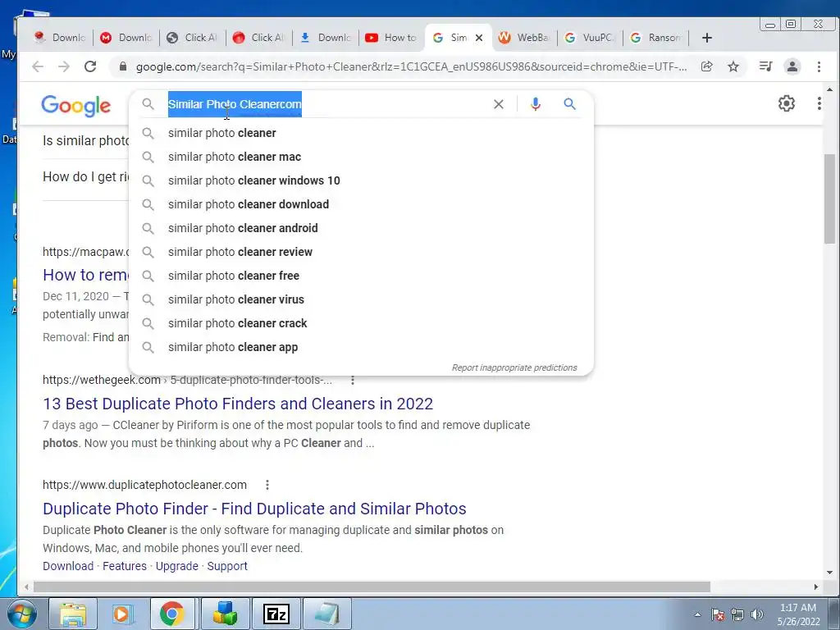Click Report inappropriate predictions link
Viewport: 840px width, 630px height.
point(514,367)
